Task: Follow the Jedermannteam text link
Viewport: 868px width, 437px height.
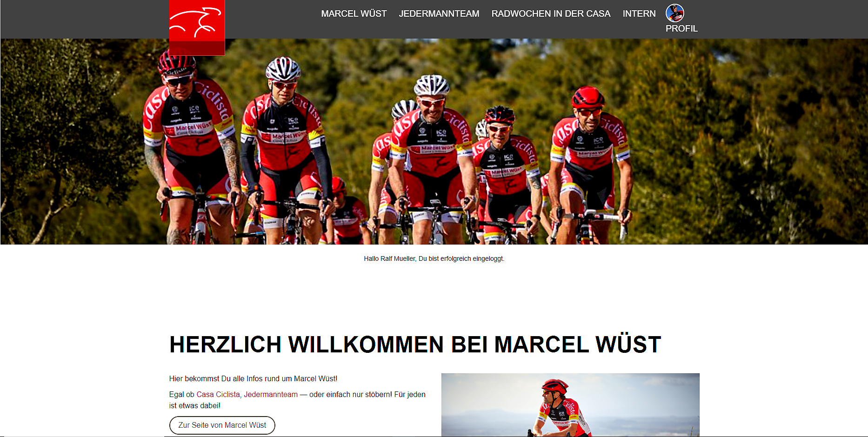Action: point(271,394)
